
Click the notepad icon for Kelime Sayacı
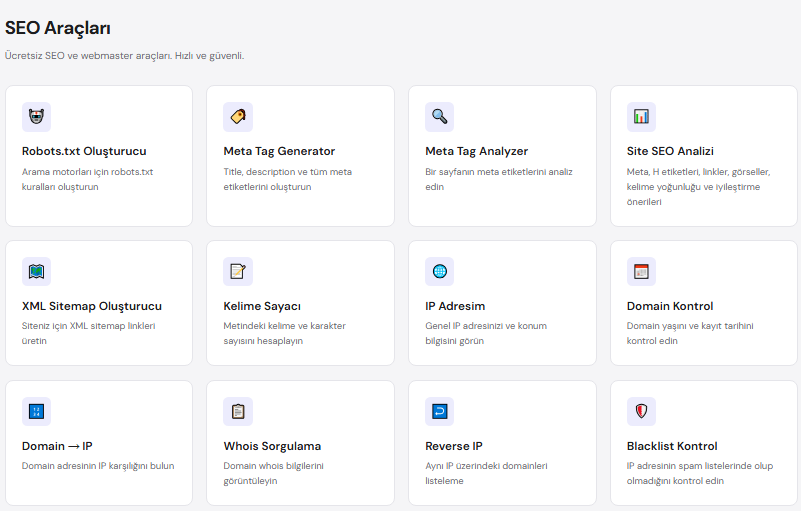click(x=238, y=271)
